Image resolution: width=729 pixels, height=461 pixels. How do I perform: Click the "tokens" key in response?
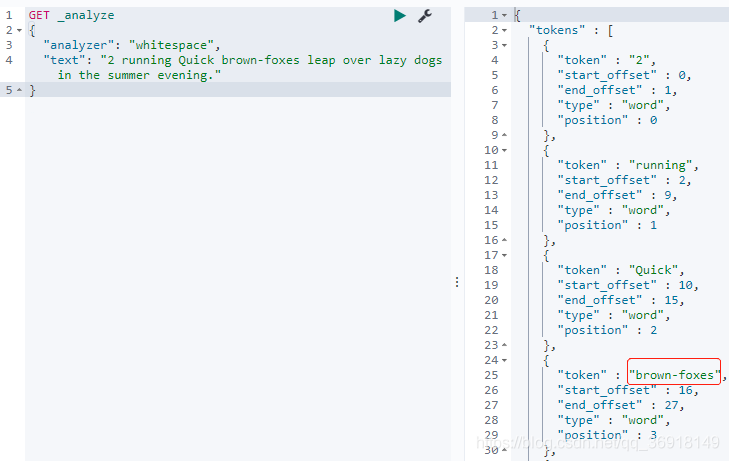click(557, 30)
